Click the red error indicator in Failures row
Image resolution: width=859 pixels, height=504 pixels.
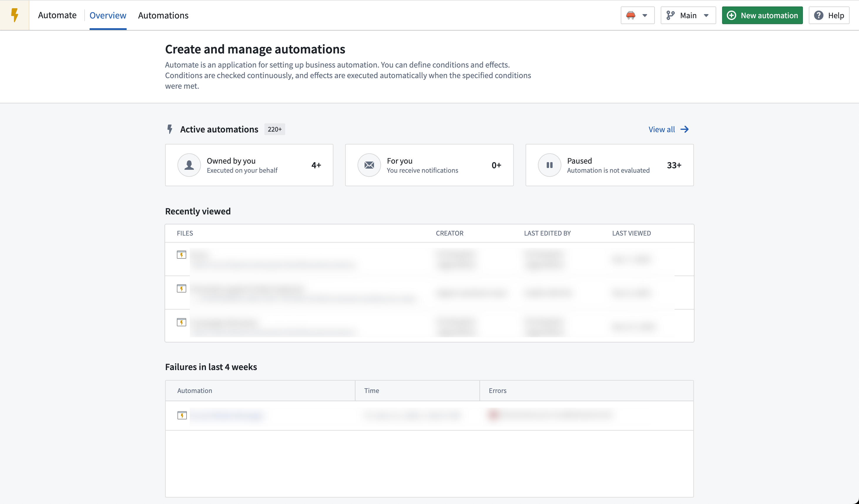pos(494,415)
